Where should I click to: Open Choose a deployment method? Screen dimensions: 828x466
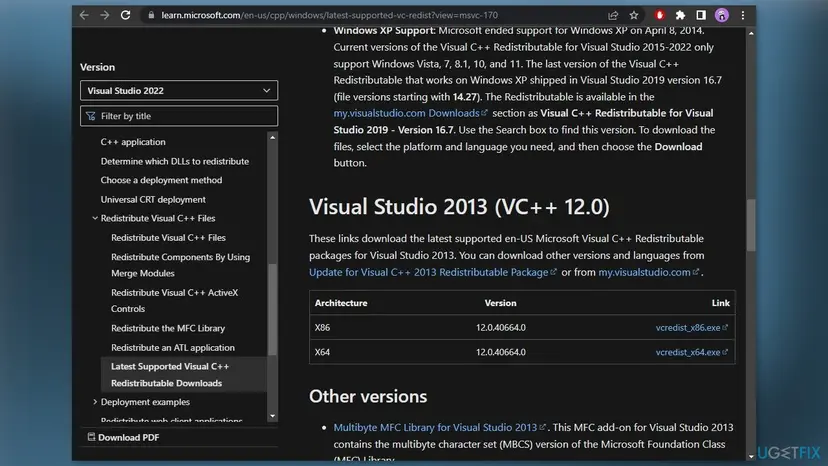(x=162, y=180)
